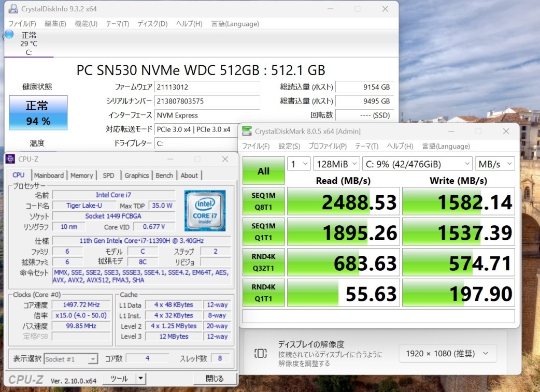Click the transfer mode field PCIe 3.0 x4
This screenshot has height=392, width=540.
(196, 129)
